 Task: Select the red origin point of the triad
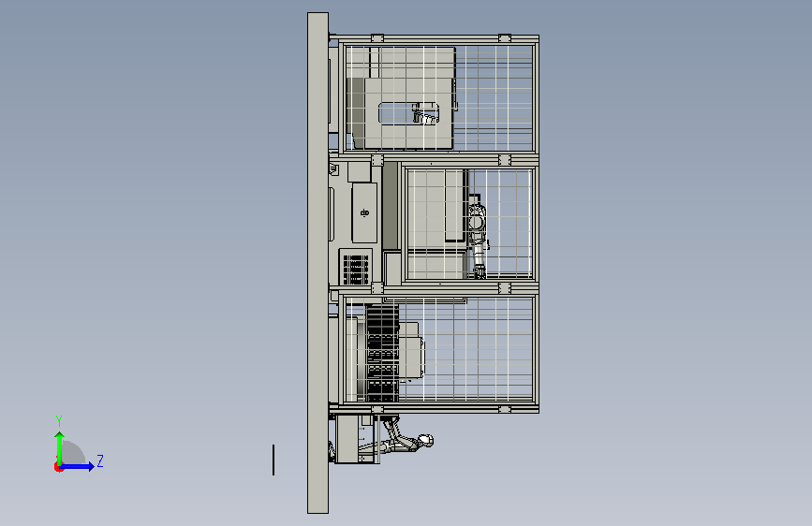[x=58, y=467]
